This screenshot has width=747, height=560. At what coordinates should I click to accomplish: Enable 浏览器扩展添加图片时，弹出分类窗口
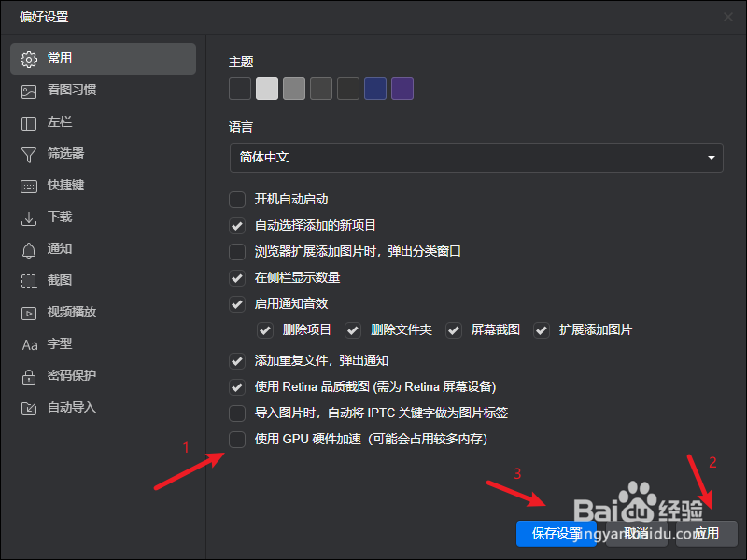coord(237,252)
